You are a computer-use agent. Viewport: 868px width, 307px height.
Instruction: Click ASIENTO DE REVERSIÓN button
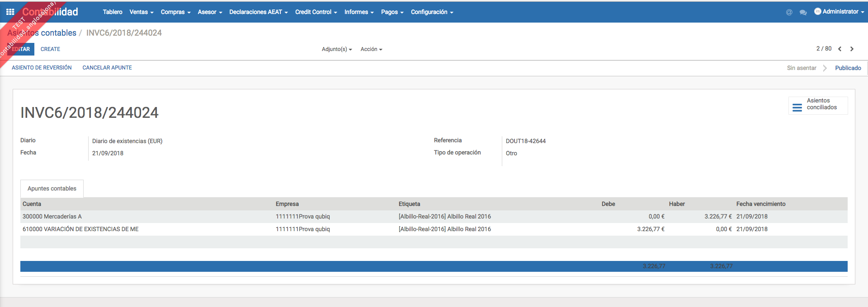(42, 68)
